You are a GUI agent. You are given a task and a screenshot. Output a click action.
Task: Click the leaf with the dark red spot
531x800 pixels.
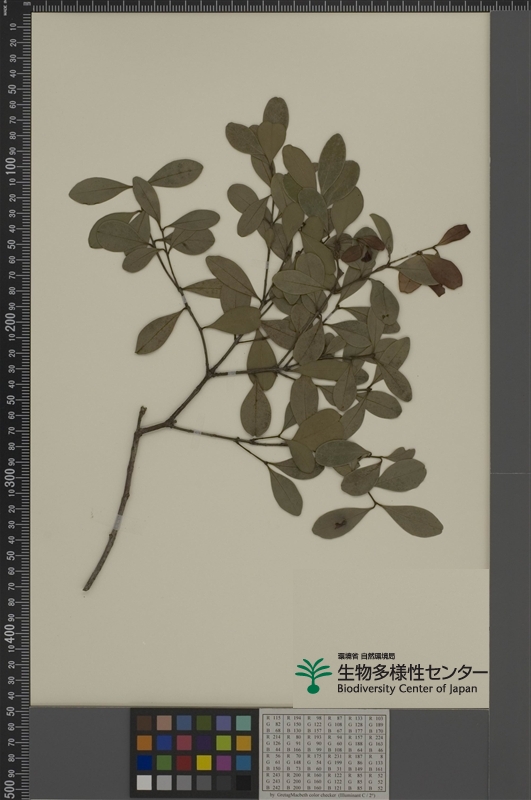pos(341,523)
